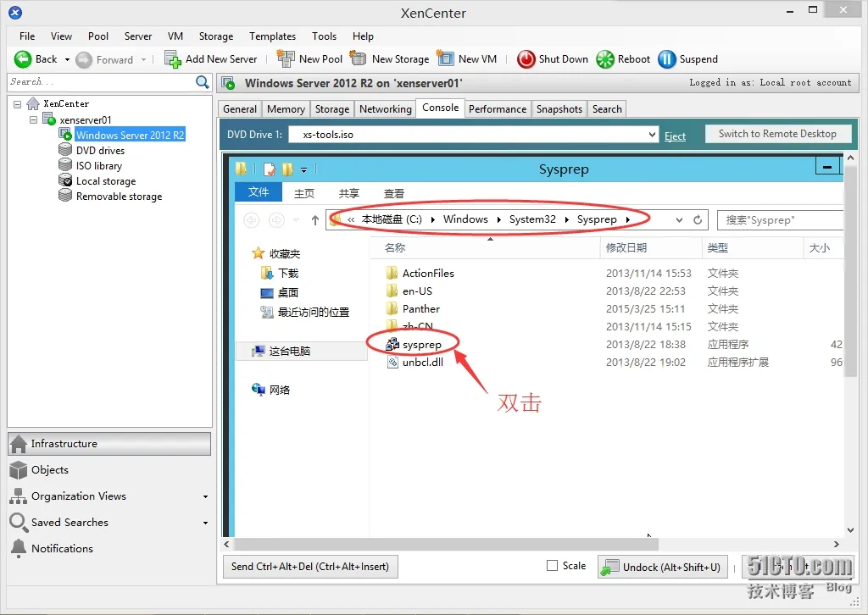This screenshot has width=868, height=615.
Task: Collapse the XenCenter tree node
Action: [17, 104]
